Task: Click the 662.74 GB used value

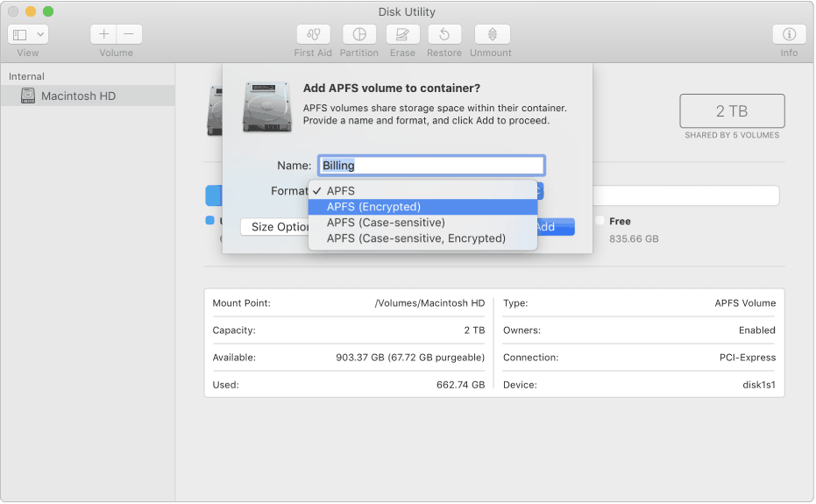Action: pos(460,385)
